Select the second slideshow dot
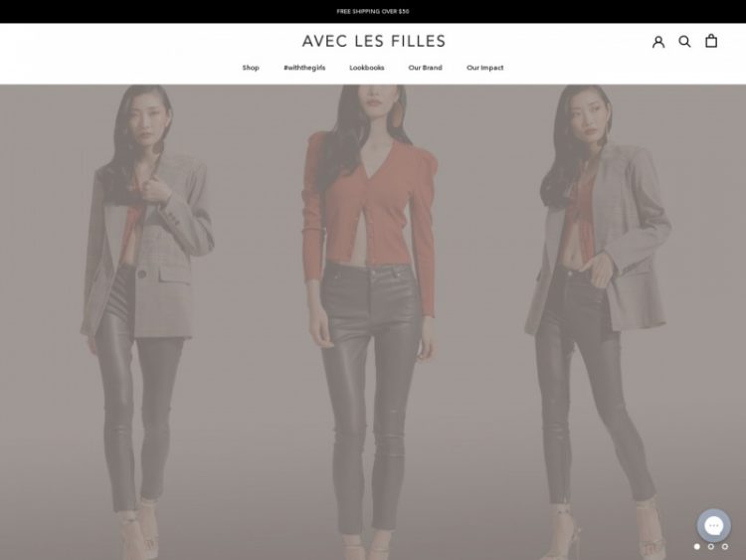746x560 pixels. 711,547
